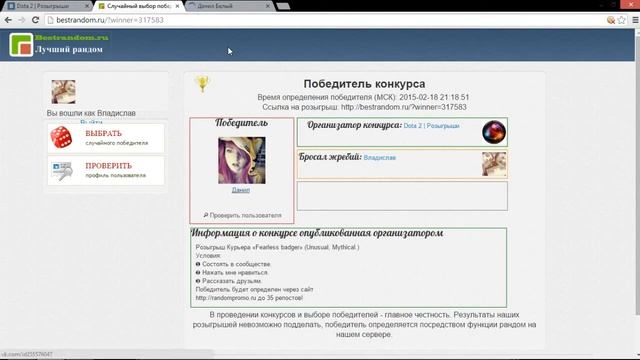Click the Нажать мне нравиться condition
Screen dimensions: 640x360
(x=231, y=273)
